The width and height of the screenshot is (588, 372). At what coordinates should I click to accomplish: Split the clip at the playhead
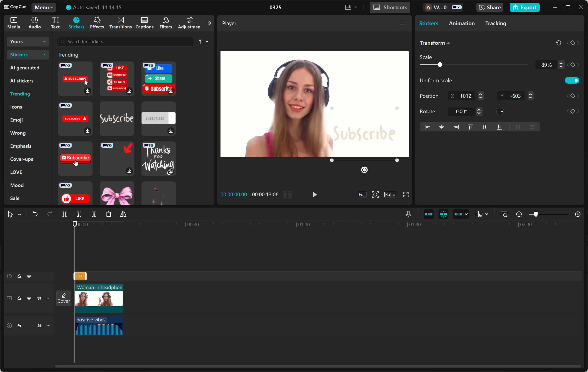(x=65, y=214)
